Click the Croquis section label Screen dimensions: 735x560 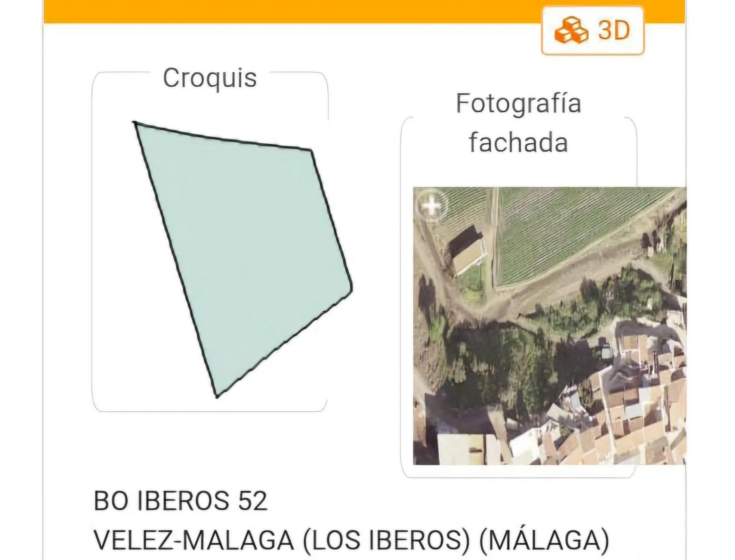coord(210,78)
